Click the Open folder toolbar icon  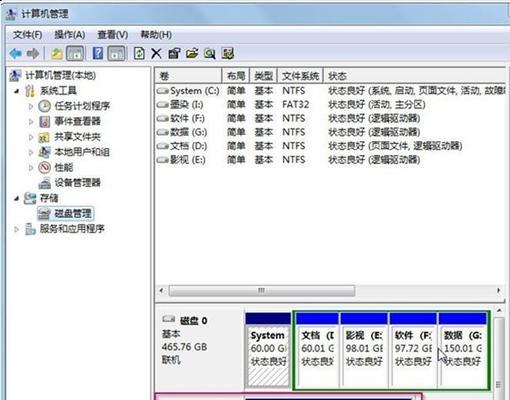pyautogui.click(x=192, y=53)
